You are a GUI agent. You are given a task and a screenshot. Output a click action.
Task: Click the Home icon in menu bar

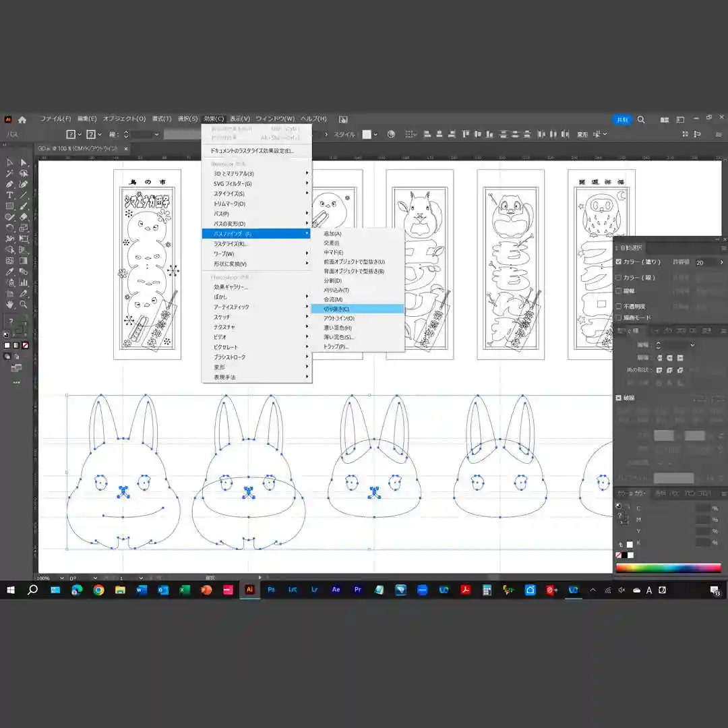click(x=22, y=119)
